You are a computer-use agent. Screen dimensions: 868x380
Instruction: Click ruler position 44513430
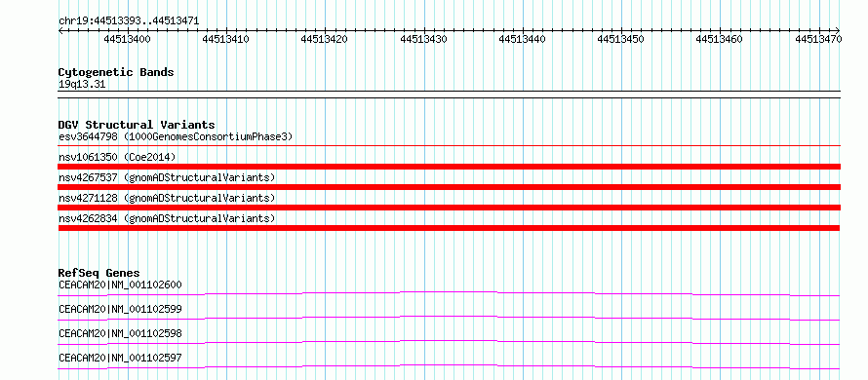click(x=423, y=39)
